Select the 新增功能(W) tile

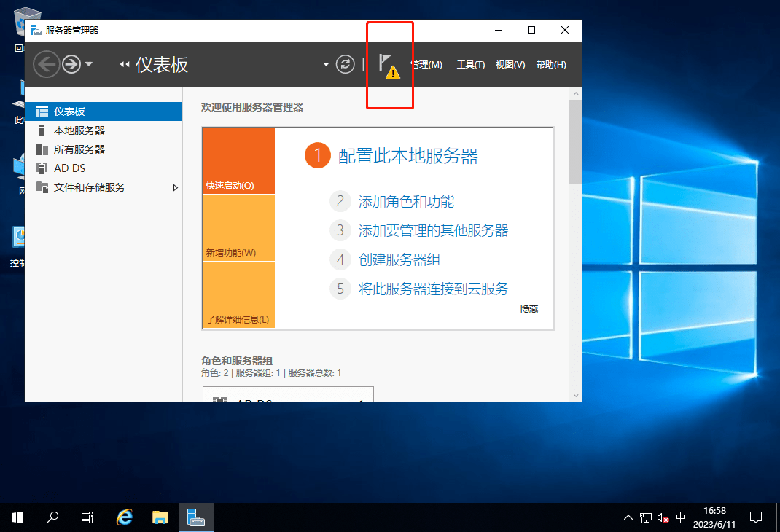pos(239,228)
